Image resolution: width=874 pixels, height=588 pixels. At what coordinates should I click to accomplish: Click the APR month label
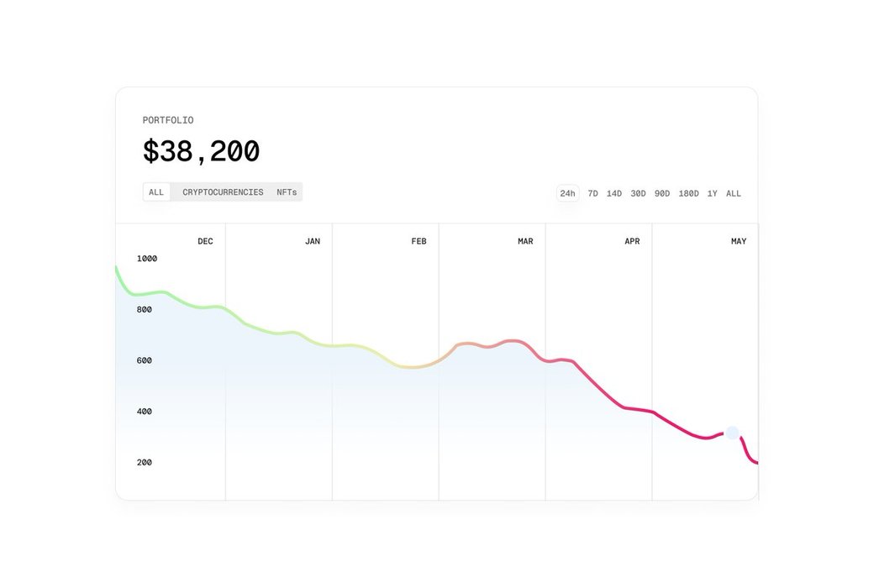[632, 242]
